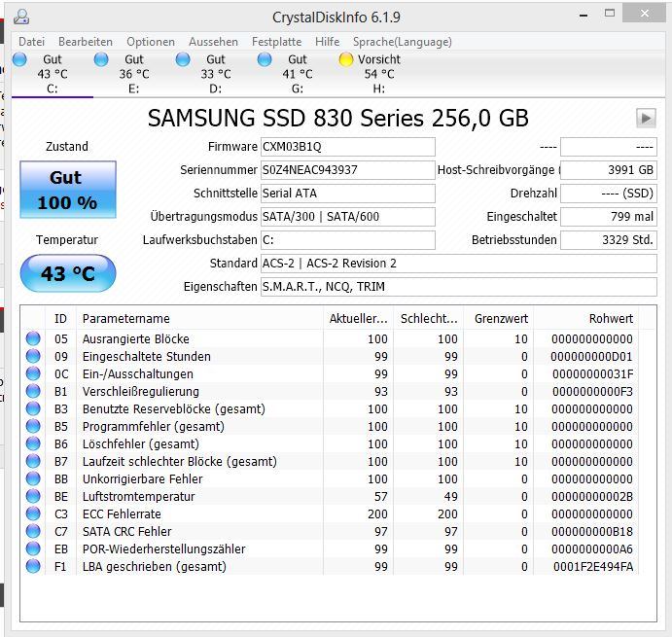This screenshot has height=637, width=672.
Task: Select the Verschleißregulierung parameter name
Action: click(x=141, y=391)
